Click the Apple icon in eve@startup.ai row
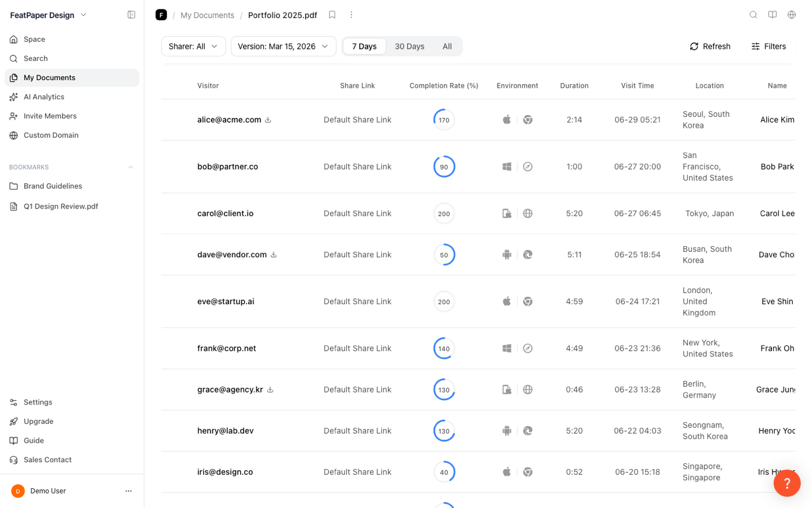 pos(507,301)
